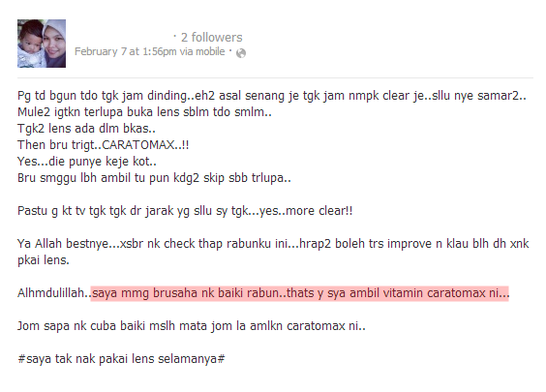Open the poster's profile photo thumbnail

click(42, 44)
